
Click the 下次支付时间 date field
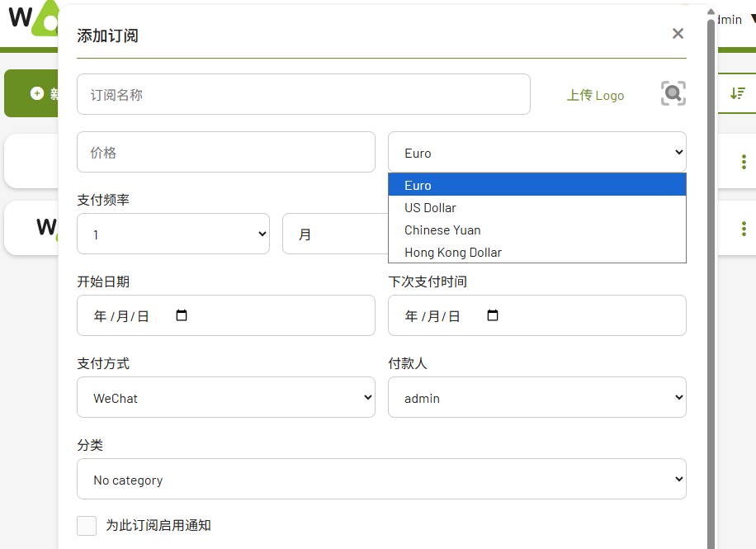click(537, 315)
